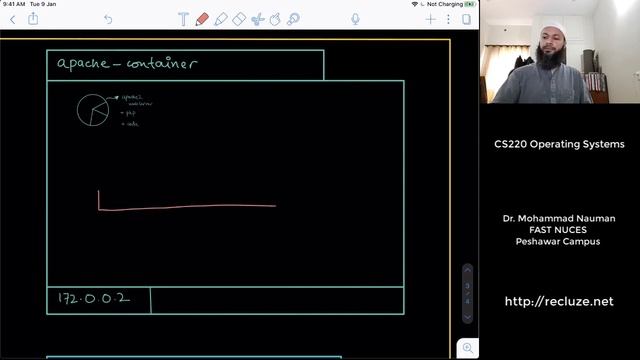640x360 pixels.
Task: Click the CS220 Operating Systems title
Action: 559,144
